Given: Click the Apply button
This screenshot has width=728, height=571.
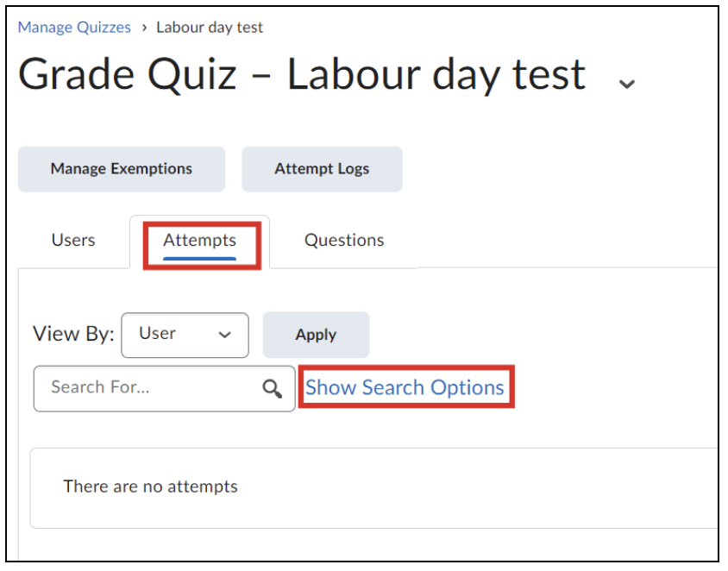Looking at the screenshot, I should tap(316, 335).
